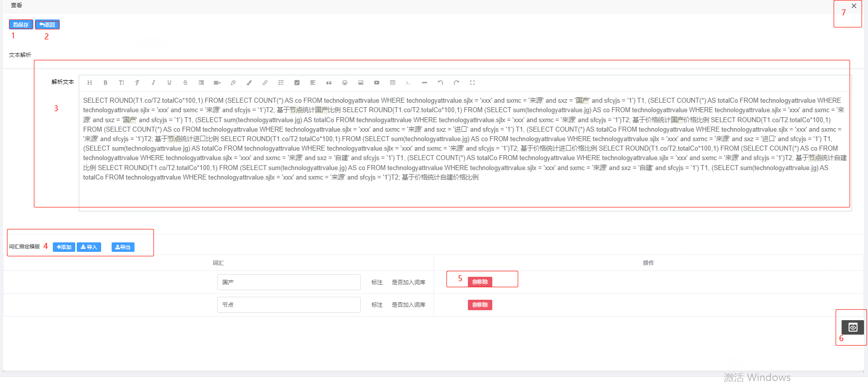
Task: Open the heading (H) dropdown
Action: (90, 83)
